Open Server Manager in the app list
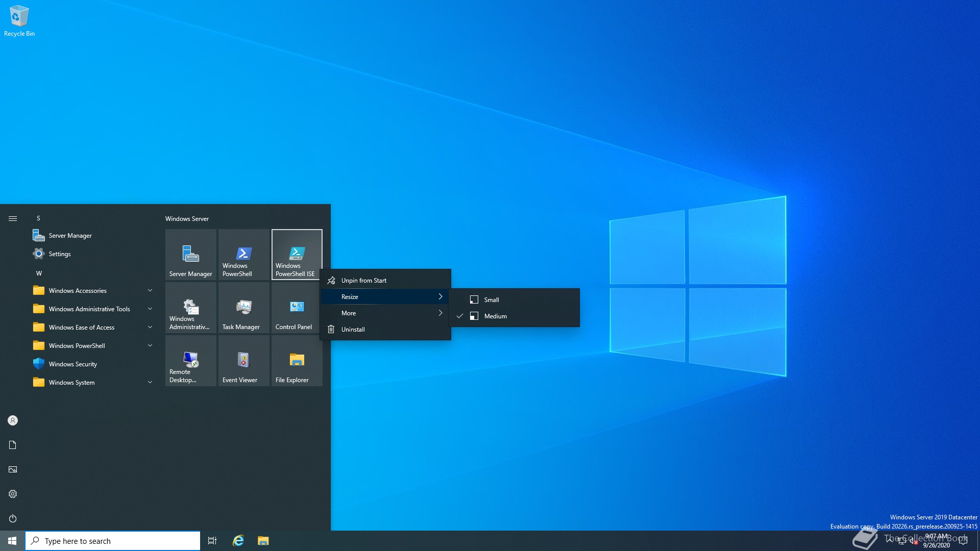980x551 pixels. 92,236
